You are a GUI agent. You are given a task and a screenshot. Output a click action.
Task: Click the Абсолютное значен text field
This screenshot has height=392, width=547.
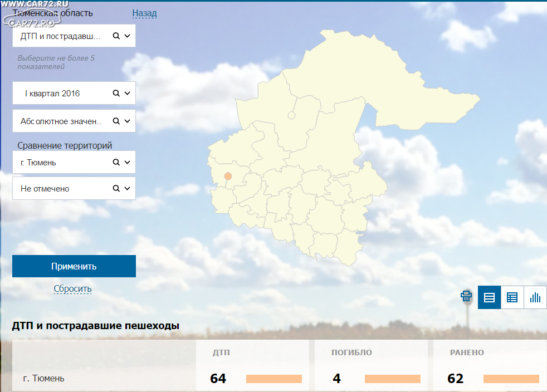pyautogui.click(x=74, y=121)
